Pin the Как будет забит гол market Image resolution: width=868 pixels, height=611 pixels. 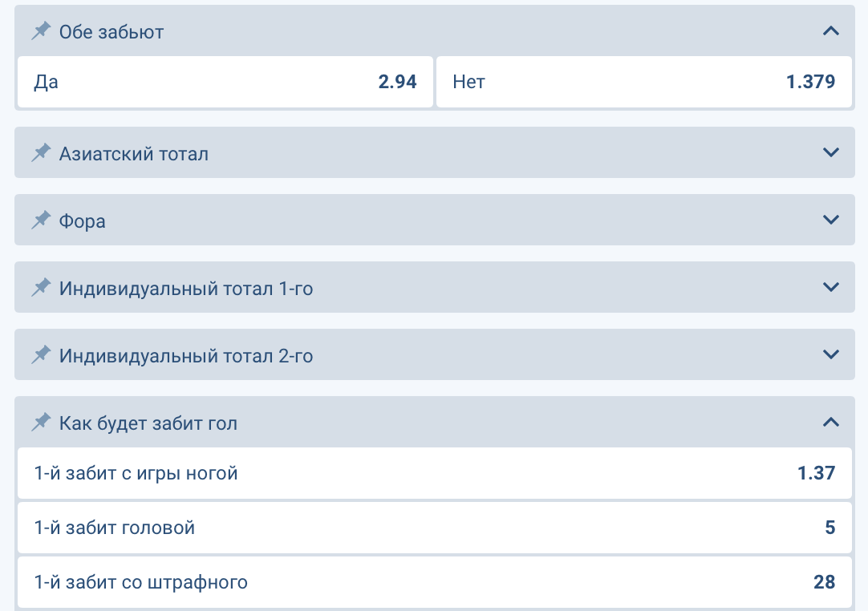(41, 423)
